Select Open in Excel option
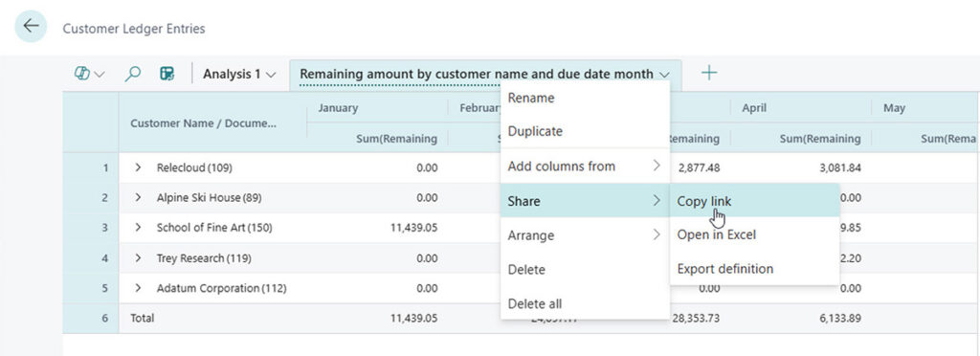Screen dimensions: 980x356 click(754, 234)
